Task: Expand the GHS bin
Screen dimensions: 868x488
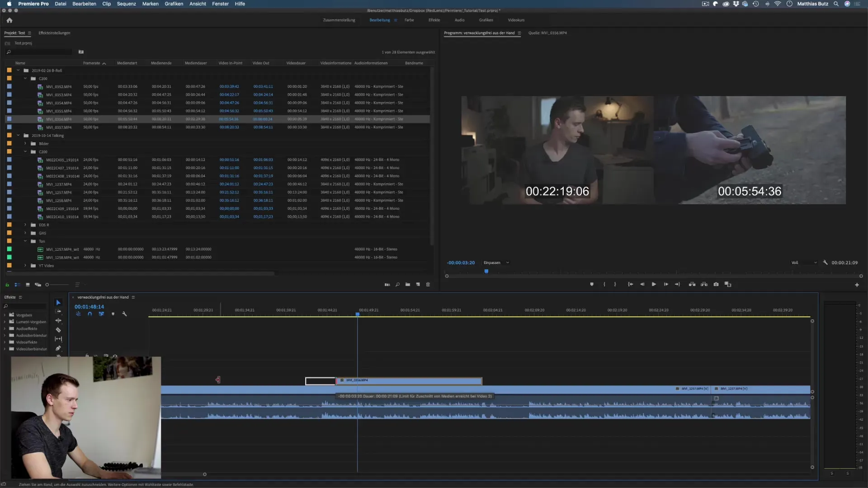Action: click(x=25, y=233)
